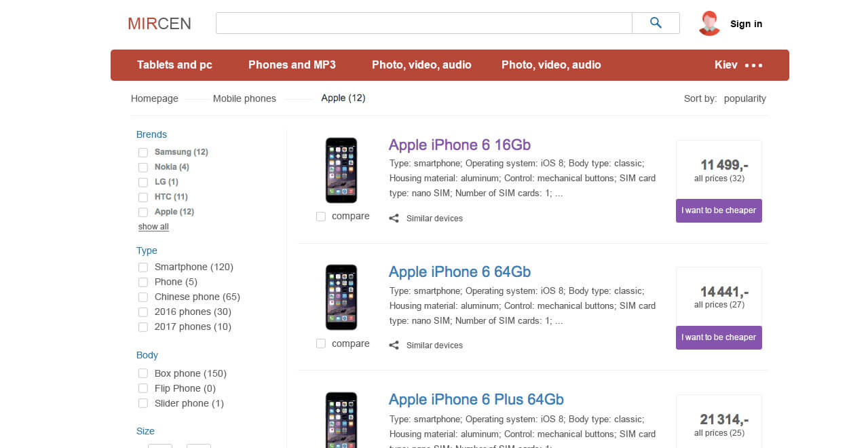Click the share icon for iPhone 6 64Gb

click(394, 346)
